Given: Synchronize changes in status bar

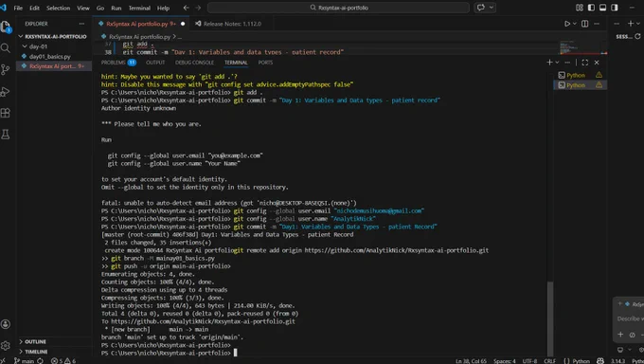Looking at the screenshot, I should [x=40, y=361].
